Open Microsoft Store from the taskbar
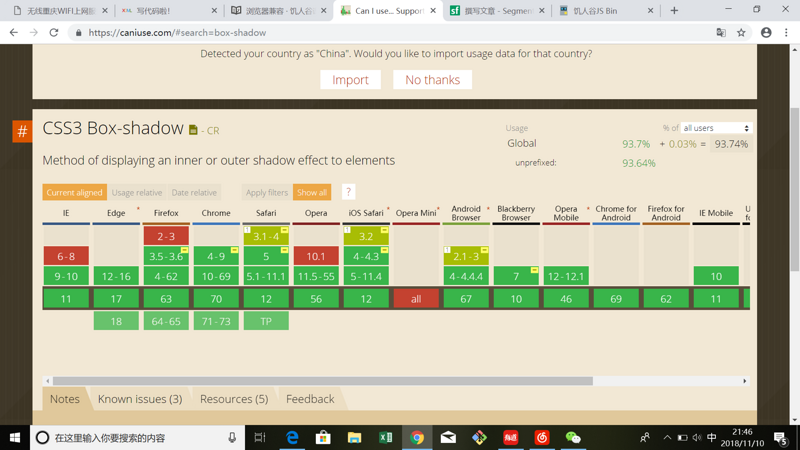 coord(323,438)
